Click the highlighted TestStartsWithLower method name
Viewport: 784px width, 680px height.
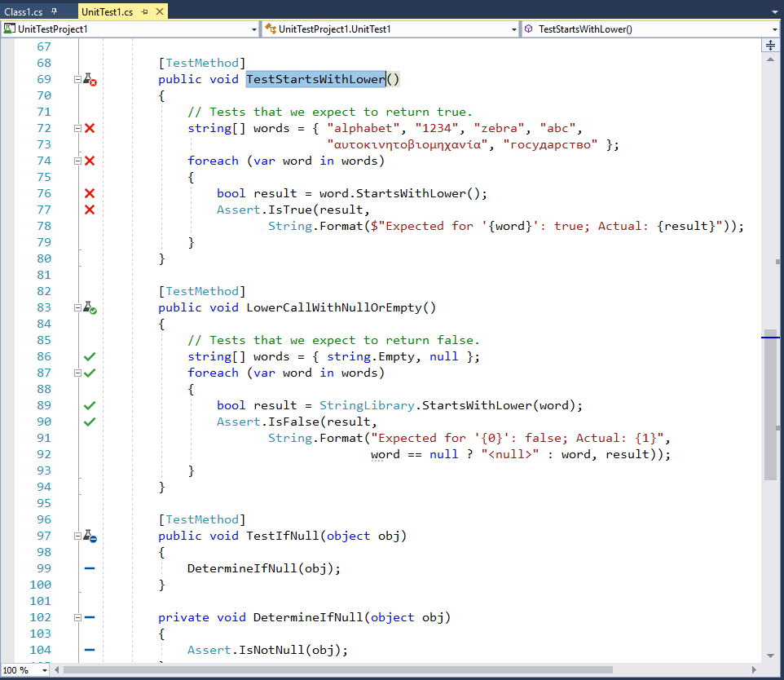point(315,79)
